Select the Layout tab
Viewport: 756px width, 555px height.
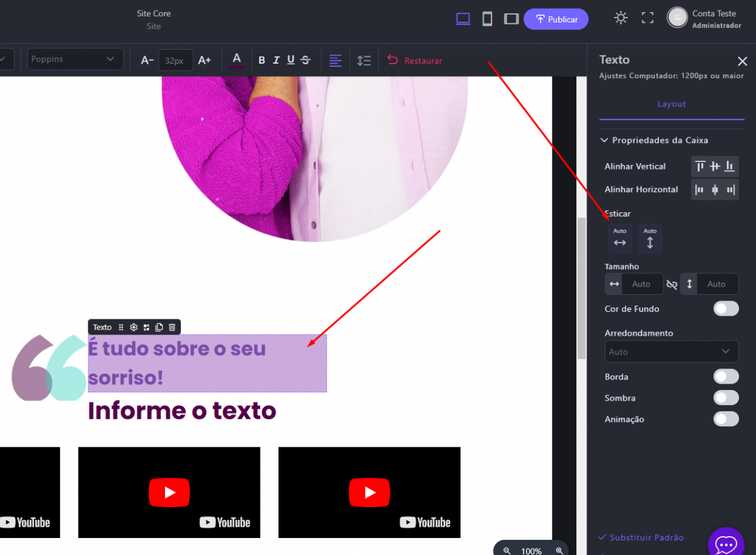[x=672, y=104]
